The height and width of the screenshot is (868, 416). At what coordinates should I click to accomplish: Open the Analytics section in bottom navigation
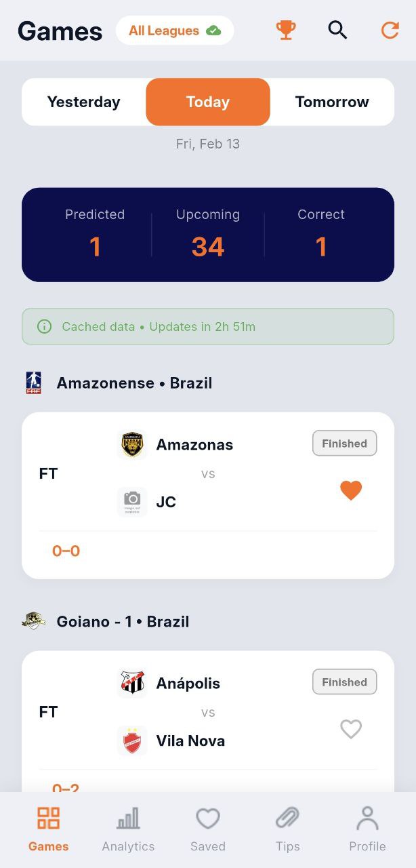coord(128,829)
